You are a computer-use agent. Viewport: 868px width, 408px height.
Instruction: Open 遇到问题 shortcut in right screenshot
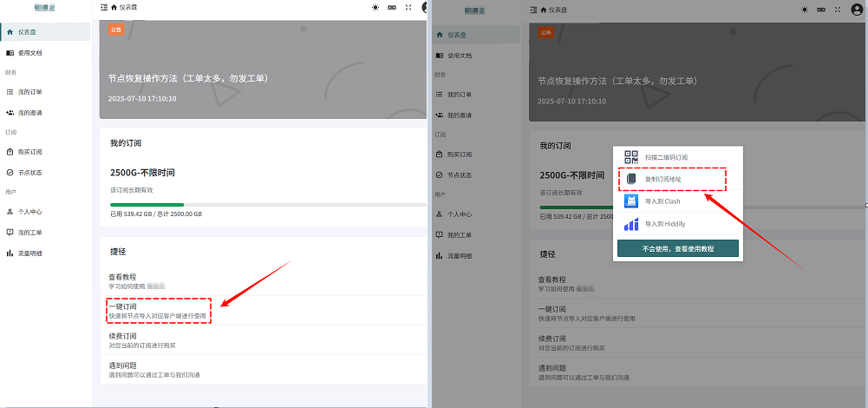click(699, 372)
